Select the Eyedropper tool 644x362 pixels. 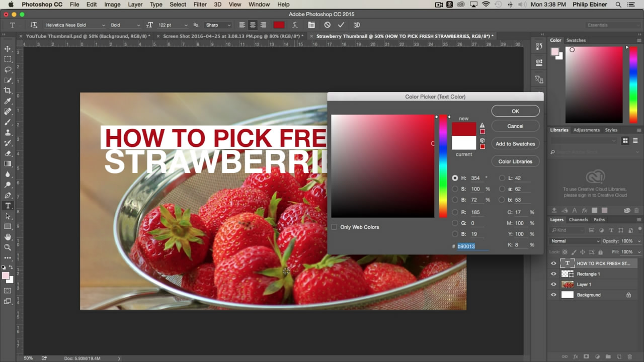[8, 101]
